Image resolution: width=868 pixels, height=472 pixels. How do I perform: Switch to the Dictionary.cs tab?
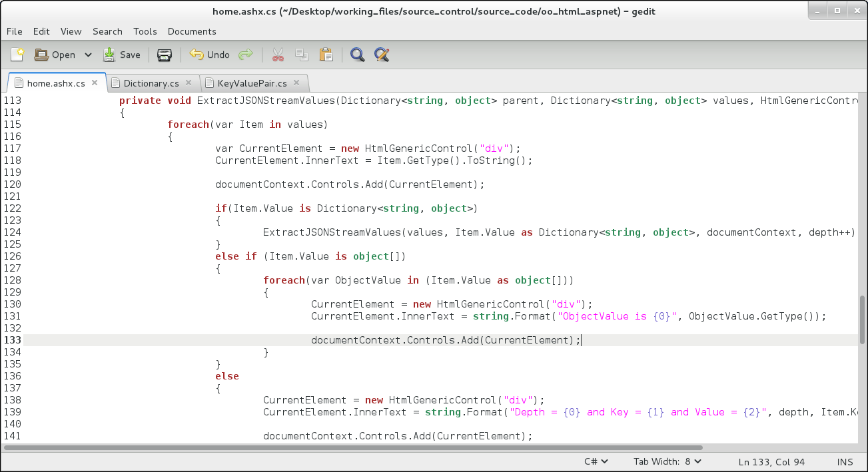point(151,83)
